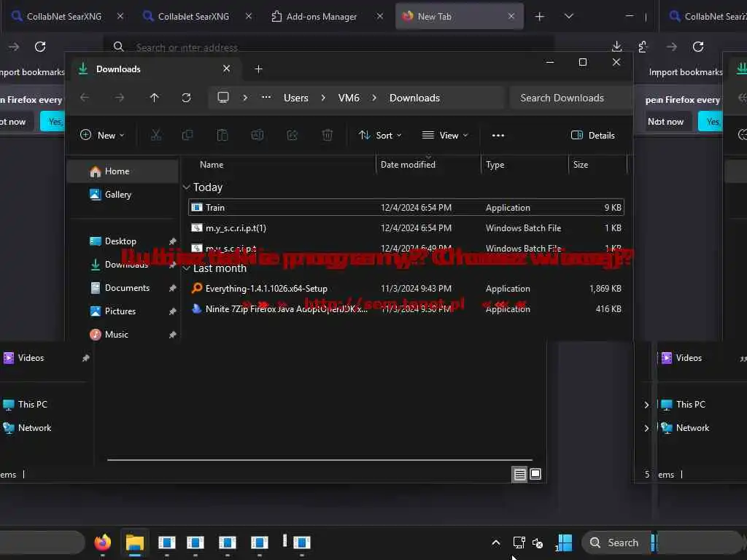The width and height of the screenshot is (747, 560).
Task: Click the Users breadcrumb segment
Action: [x=296, y=98]
